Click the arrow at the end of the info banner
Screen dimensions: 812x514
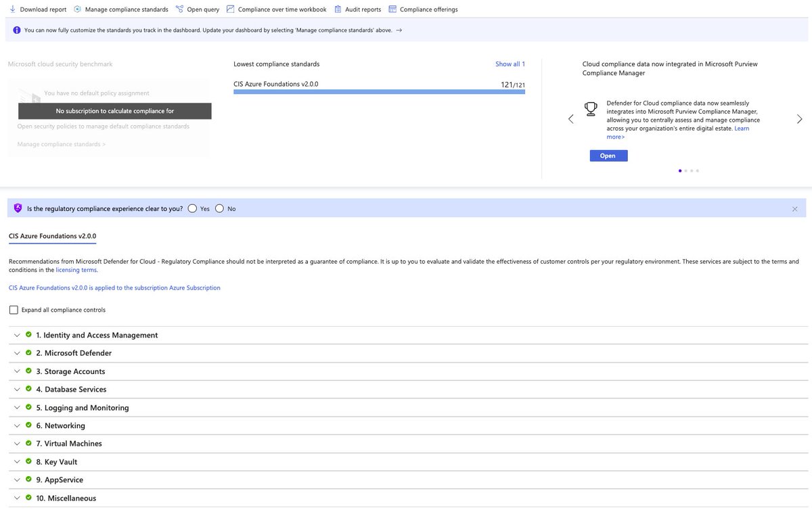pos(399,30)
